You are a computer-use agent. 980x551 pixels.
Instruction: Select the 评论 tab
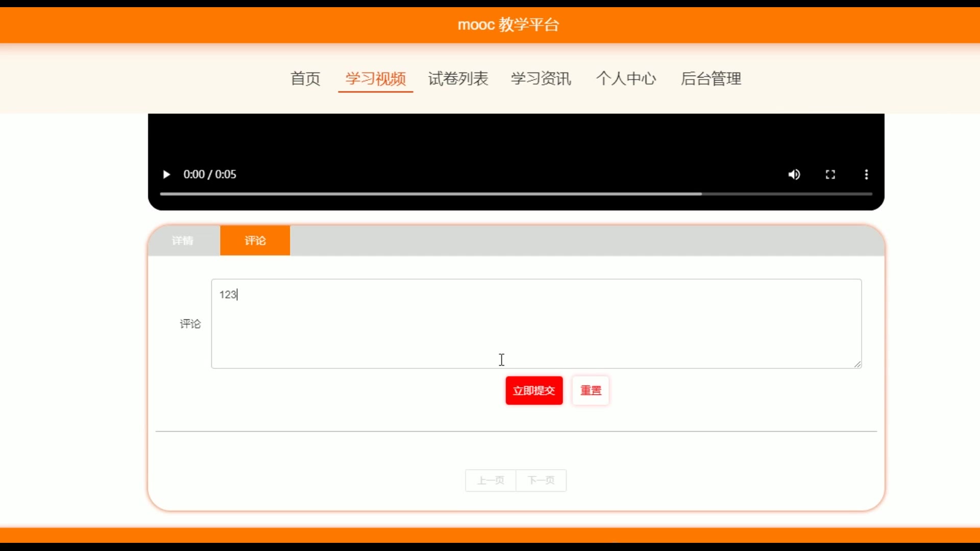255,240
